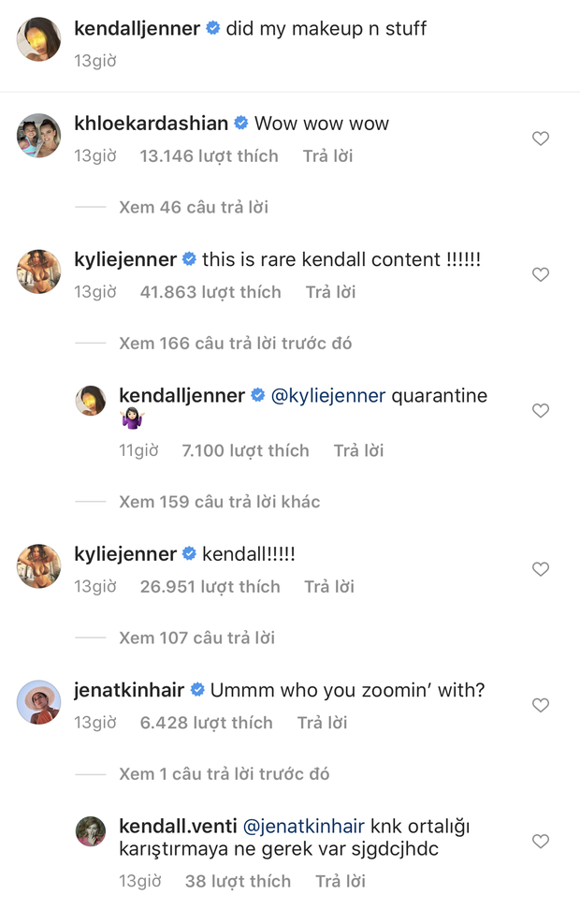Expand "Xem 107 câu trả lời" thread
Image resolution: width=580 pixels, height=924 pixels.
pos(196,638)
